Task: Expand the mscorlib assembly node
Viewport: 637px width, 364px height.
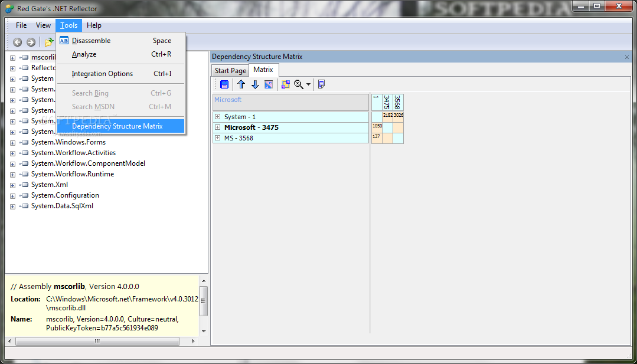Action: tap(12, 58)
